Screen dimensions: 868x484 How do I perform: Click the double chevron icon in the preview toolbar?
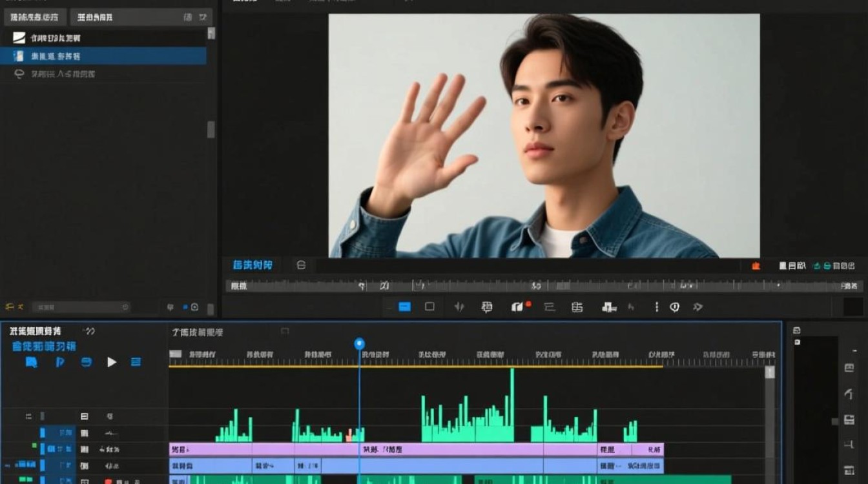pyautogui.click(x=697, y=307)
